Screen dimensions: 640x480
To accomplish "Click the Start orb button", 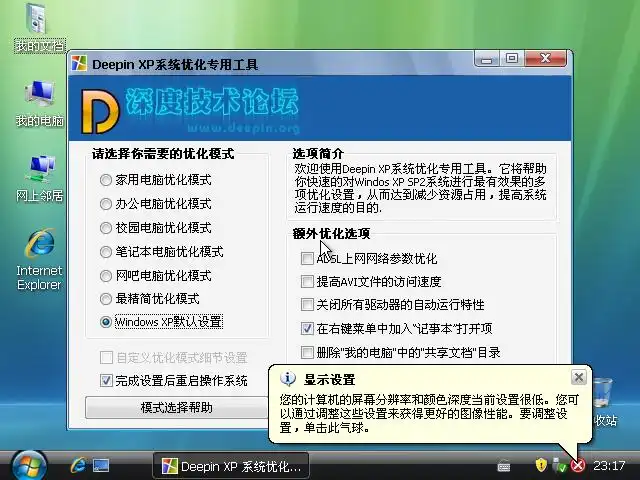I will click(x=29, y=466).
